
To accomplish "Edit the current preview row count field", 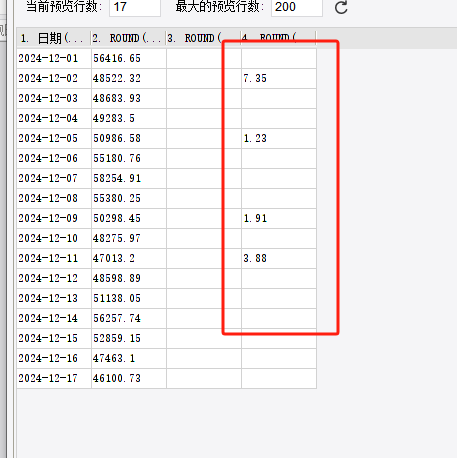I will point(135,7).
